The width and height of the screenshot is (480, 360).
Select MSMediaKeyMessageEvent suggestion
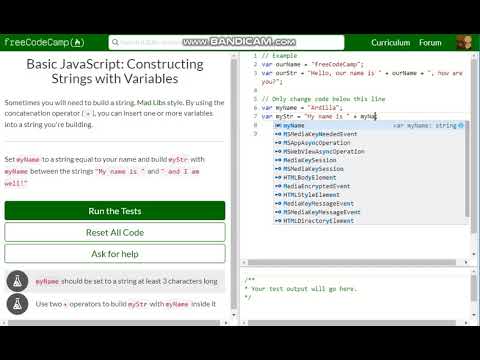pyautogui.click(x=369, y=212)
